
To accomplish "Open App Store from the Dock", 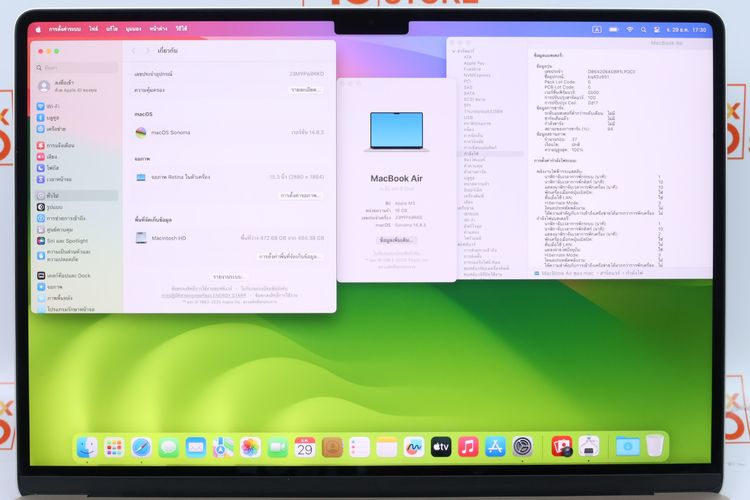I will pyautogui.click(x=496, y=447).
